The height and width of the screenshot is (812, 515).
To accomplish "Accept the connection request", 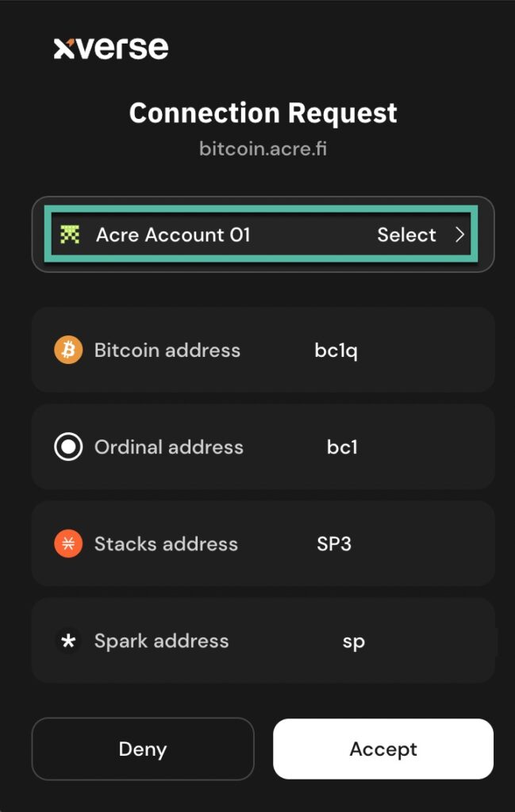I will pyautogui.click(x=383, y=749).
